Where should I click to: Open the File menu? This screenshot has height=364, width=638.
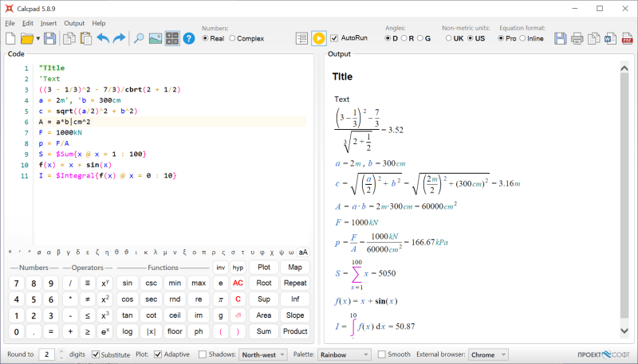coord(10,23)
